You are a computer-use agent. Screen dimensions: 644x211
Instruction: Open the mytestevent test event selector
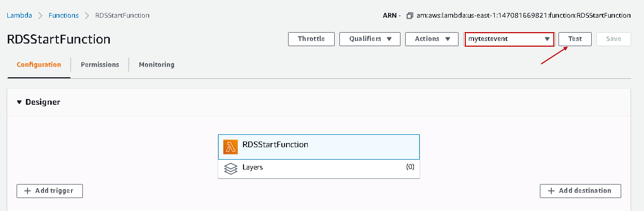coord(509,39)
